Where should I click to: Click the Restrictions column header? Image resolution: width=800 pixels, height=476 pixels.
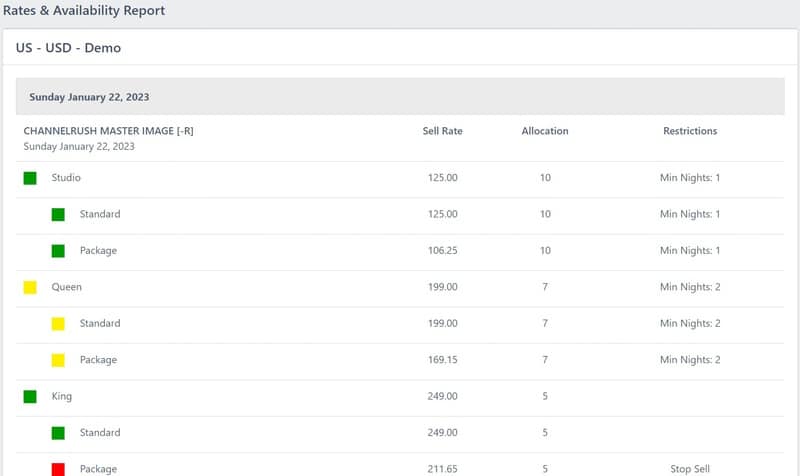[x=690, y=131]
